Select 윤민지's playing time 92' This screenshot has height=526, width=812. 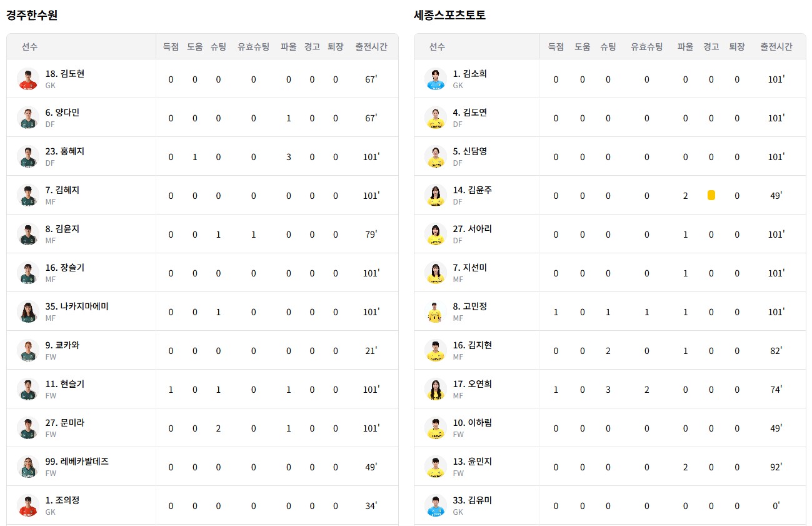pos(776,467)
